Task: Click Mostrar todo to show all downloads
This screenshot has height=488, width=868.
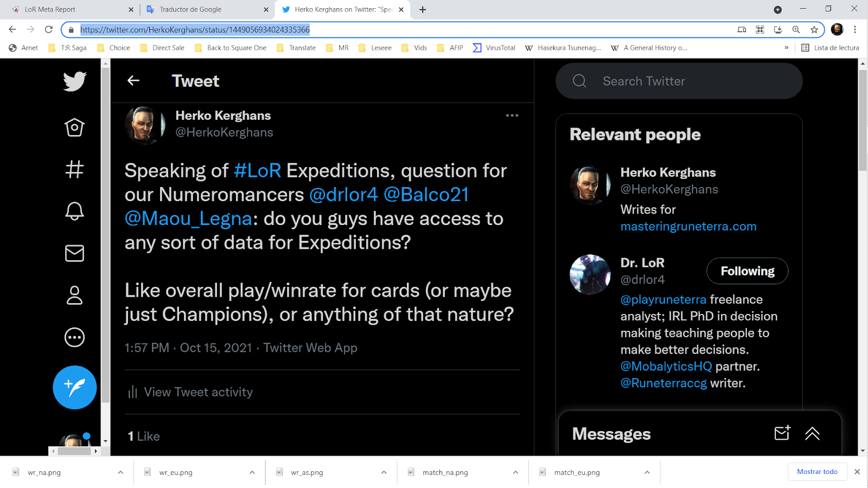Action: point(817,472)
